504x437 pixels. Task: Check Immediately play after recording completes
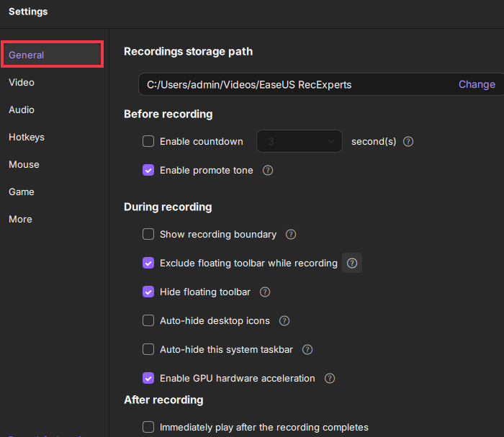[x=148, y=427]
